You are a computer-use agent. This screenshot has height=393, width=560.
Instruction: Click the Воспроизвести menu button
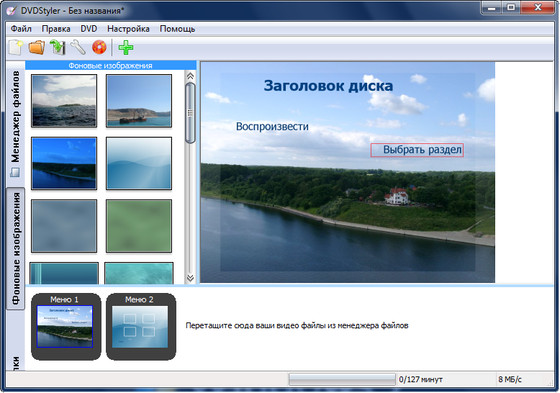point(272,126)
